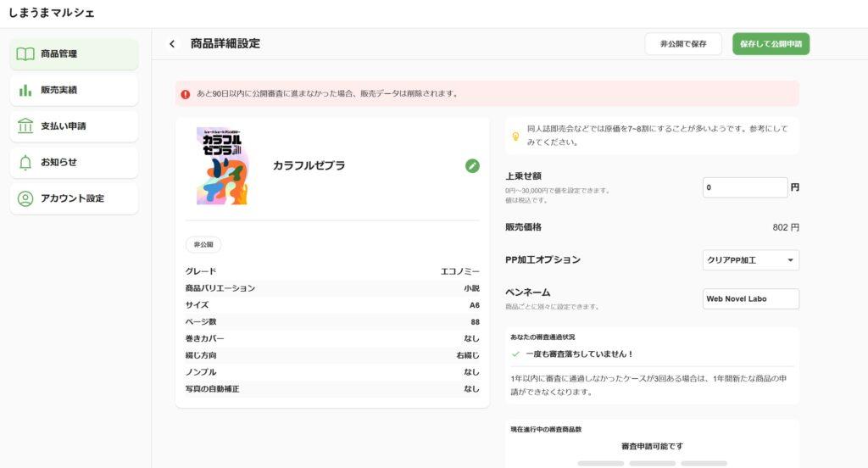Click the 商品バリエーション row label
This screenshot has height=468, width=868.
[x=220, y=288]
